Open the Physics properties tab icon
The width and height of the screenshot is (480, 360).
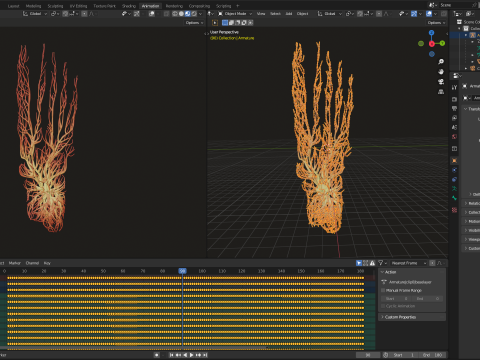pos(454,170)
